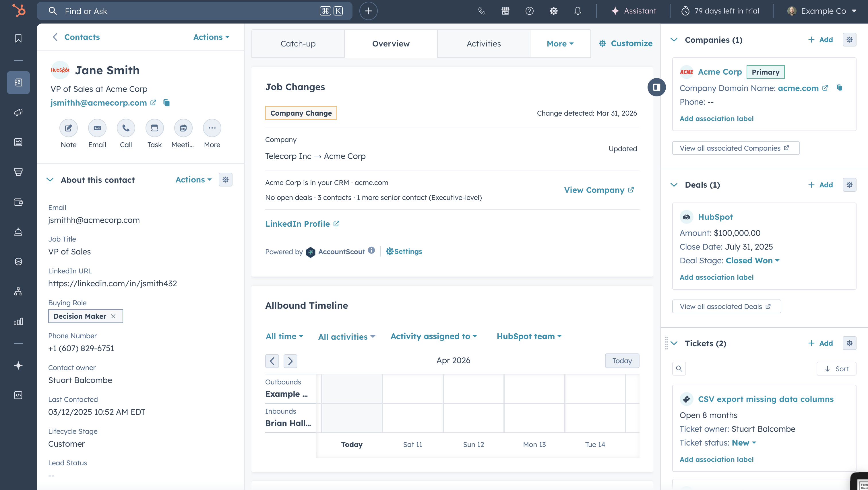Open Jane Smith's LinkedIn Profile

[297, 223]
